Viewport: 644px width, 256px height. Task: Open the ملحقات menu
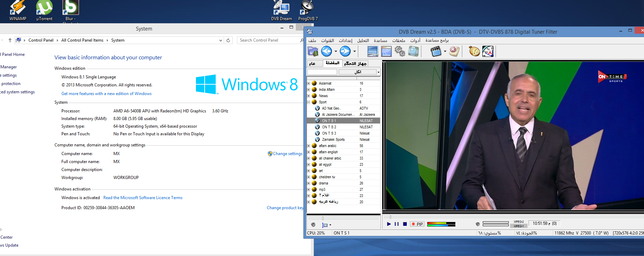(x=398, y=41)
